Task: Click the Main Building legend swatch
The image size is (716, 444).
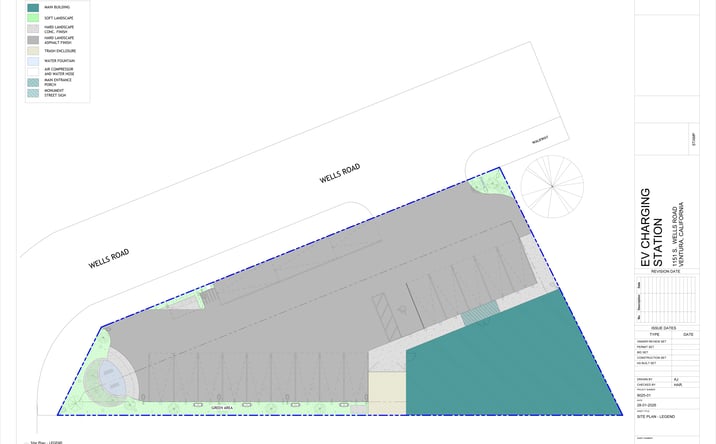Action: (33, 7)
